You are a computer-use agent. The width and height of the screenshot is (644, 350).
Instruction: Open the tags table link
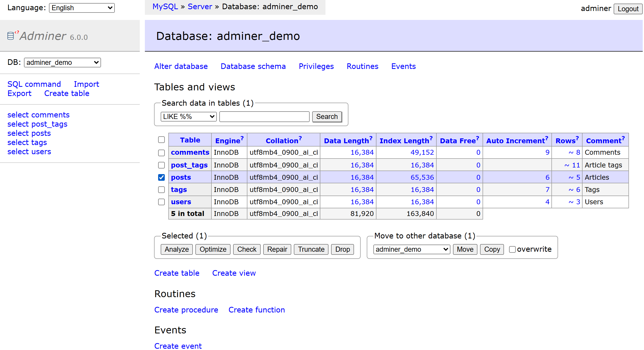click(x=179, y=190)
